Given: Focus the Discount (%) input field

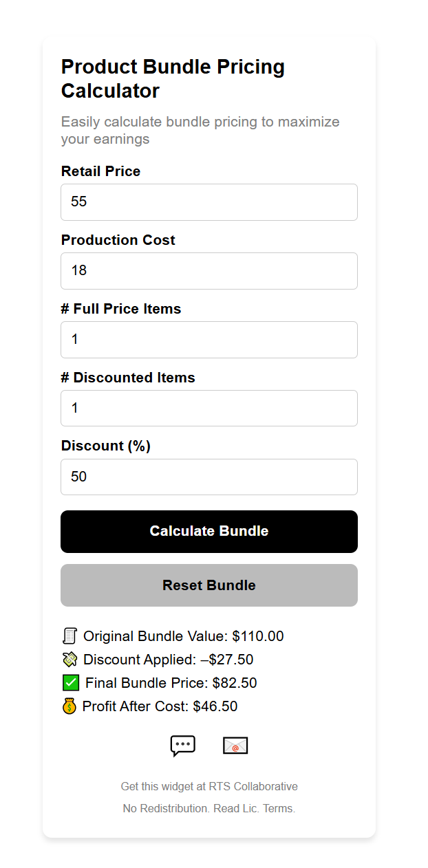Looking at the screenshot, I should point(209,477).
